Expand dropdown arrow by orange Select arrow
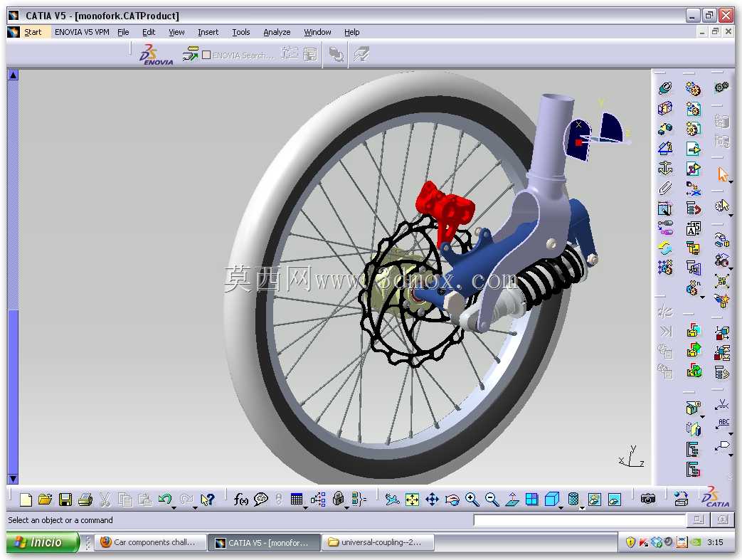This screenshot has width=742, height=560. pyautogui.click(x=731, y=181)
